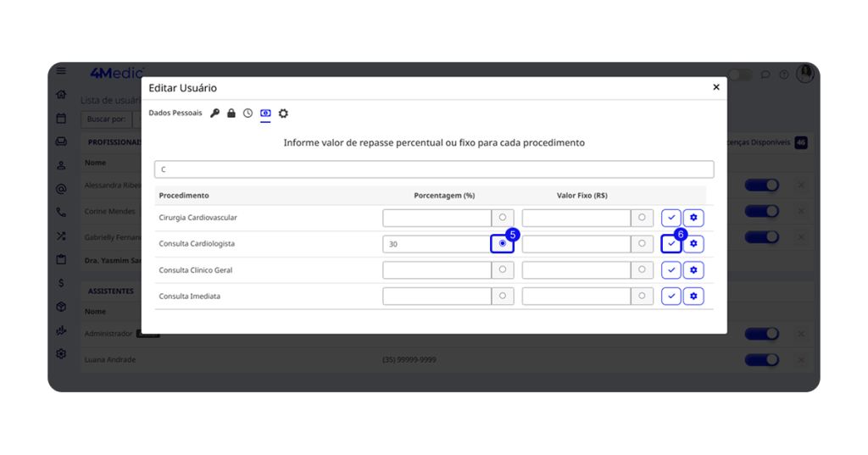The width and height of the screenshot is (868, 455).
Task: Open the clock schedule tab
Action: [x=248, y=114]
